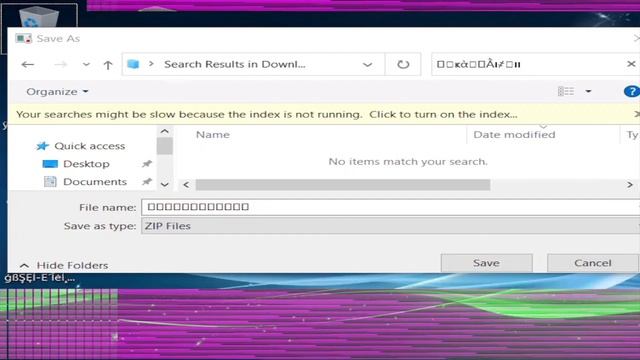The image size is (640, 360).
Task: Open the Save as type dropdown
Action: click(390, 226)
